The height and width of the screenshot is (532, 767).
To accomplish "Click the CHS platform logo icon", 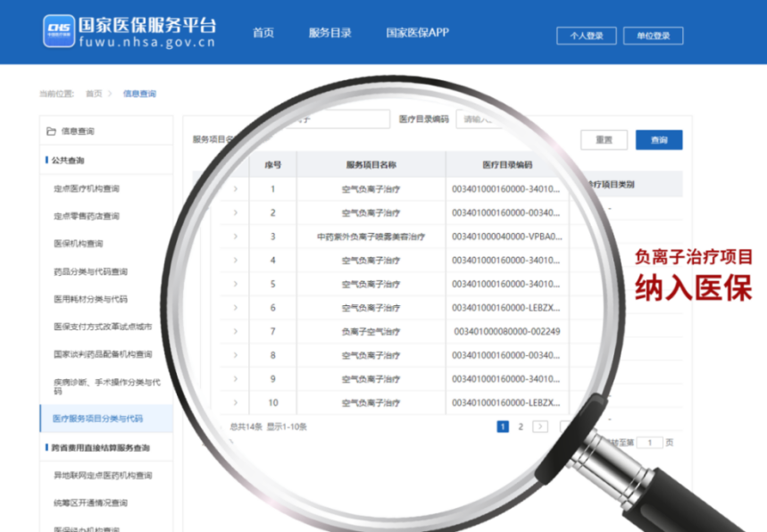I will point(59,31).
